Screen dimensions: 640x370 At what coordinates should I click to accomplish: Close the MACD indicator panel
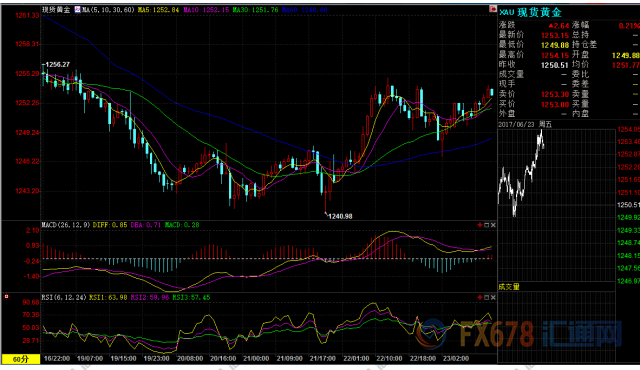[x=493, y=225]
